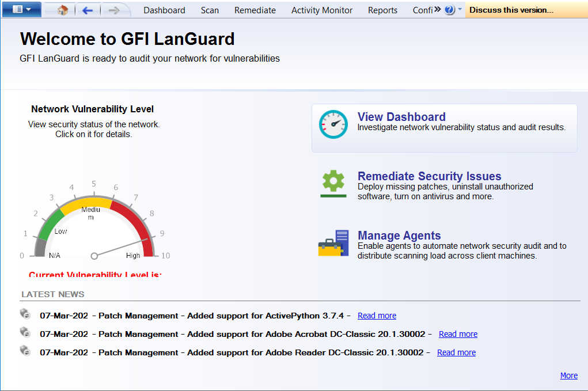The height and width of the screenshot is (391, 588).
Task: Click the ActivePython 3.7.4 news icon
Action: click(25, 314)
